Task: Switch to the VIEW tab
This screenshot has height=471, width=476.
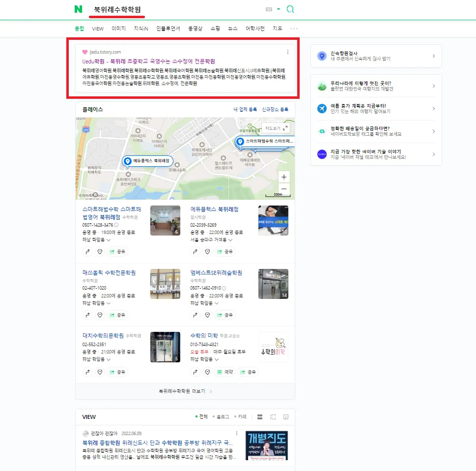Action: (x=98, y=29)
